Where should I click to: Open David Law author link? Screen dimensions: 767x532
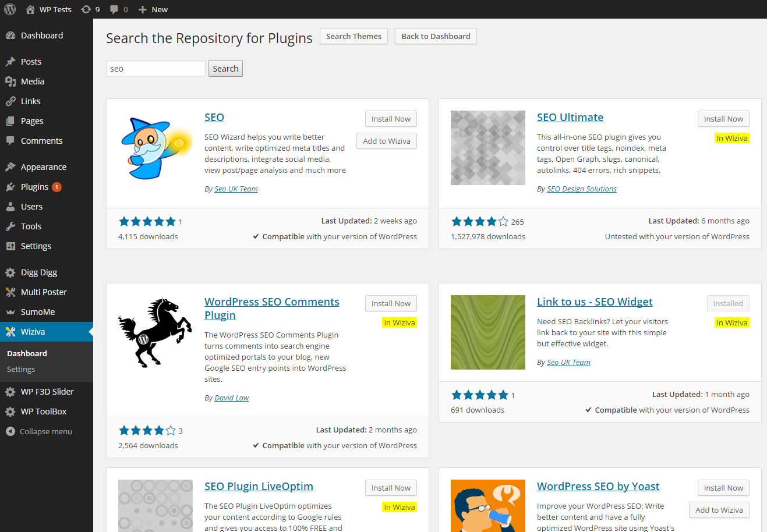pyautogui.click(x=231, y=398)
